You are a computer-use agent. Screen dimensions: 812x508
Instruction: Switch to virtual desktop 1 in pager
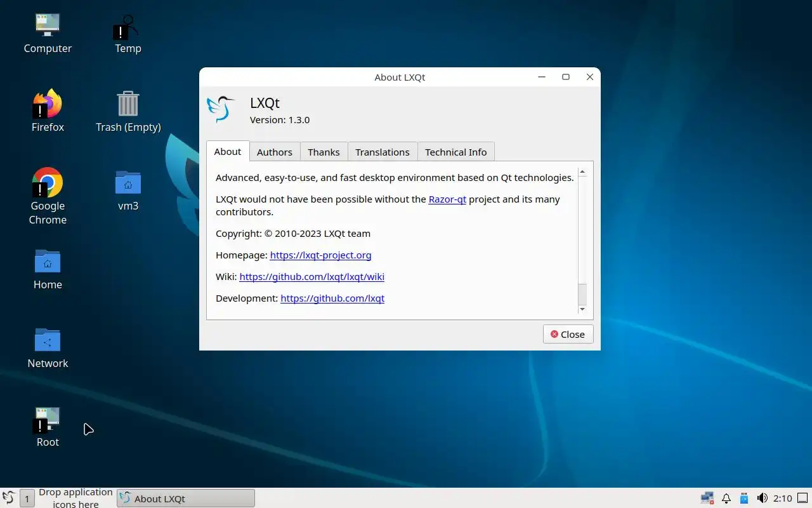(x=27, y=498)
